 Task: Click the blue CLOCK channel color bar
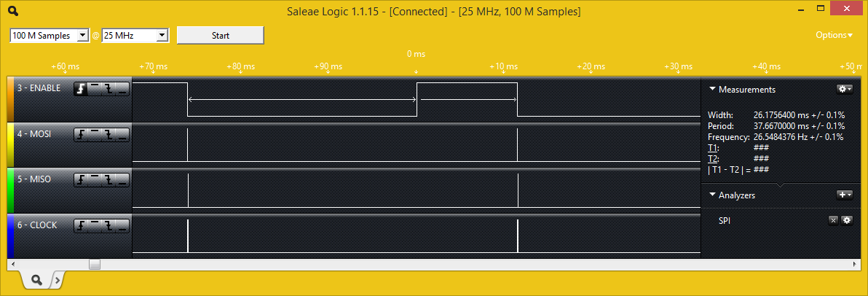click(10, 236)
